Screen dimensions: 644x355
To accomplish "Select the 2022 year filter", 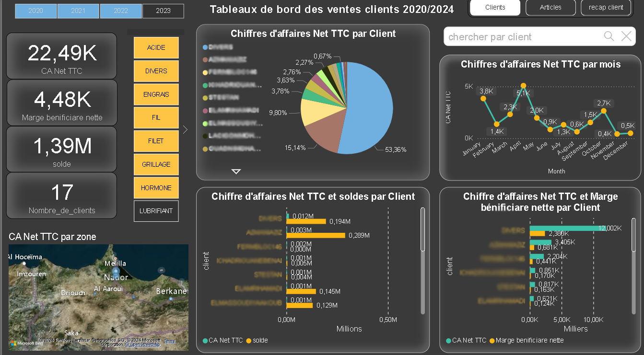I will click(121, 11).
